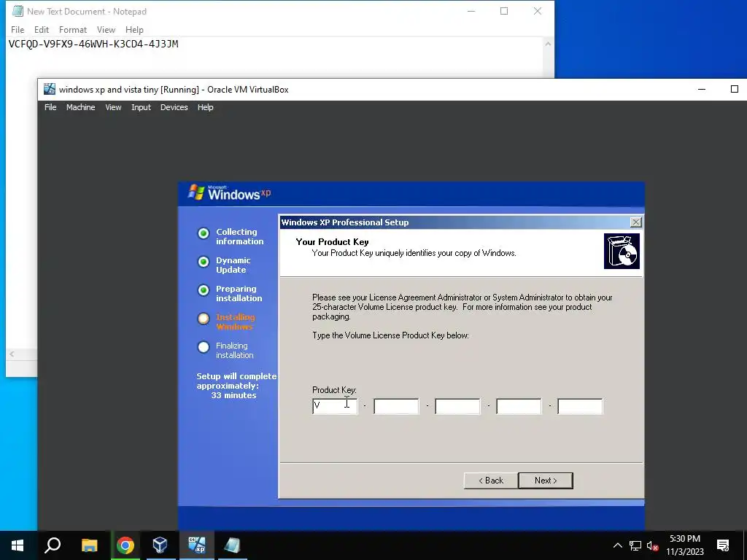Viewport: 747px width, 560px height.
Task: Click the product key text in Notepad
Action: coord(93,44)
